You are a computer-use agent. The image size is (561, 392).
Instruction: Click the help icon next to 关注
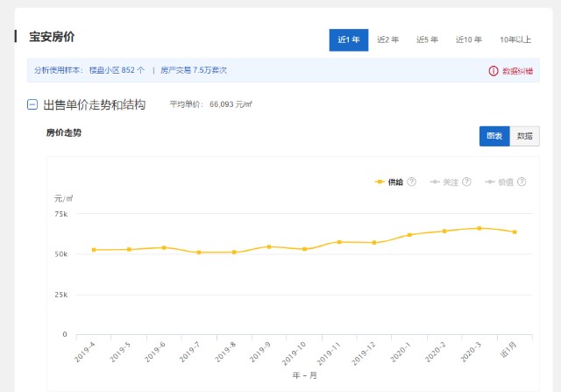pos(466,182)
